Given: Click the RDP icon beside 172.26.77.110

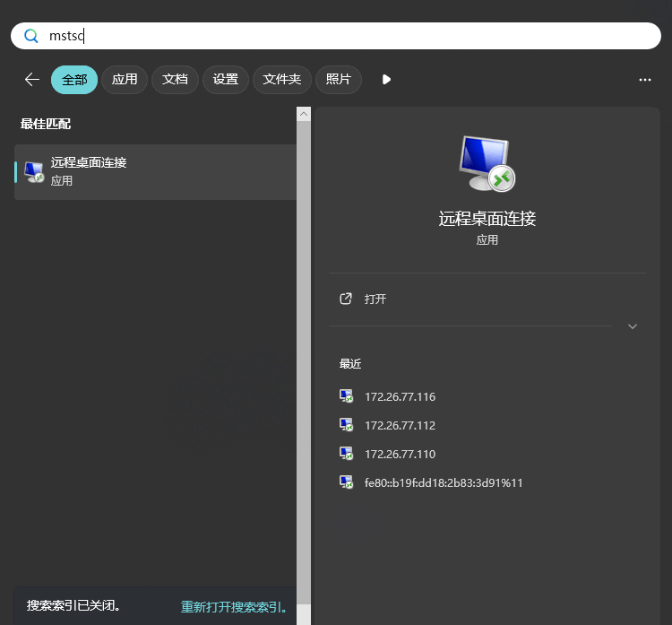Looking at the screenshot, I should tap(346, 454).
